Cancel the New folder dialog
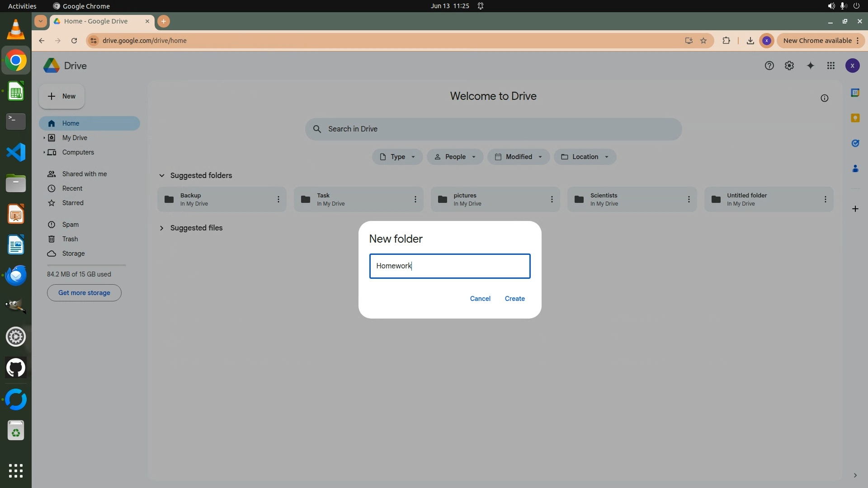The width and height of the screenshot is (868, 488). pos(480,299)
